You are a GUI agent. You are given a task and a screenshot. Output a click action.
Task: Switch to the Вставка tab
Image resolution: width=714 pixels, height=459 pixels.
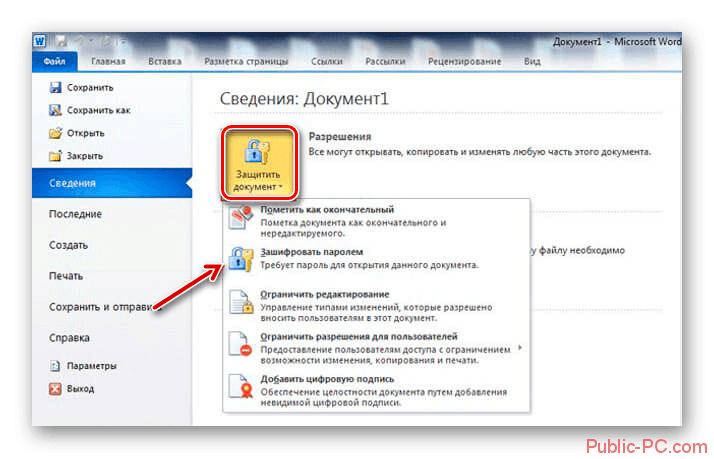point(165,61)
